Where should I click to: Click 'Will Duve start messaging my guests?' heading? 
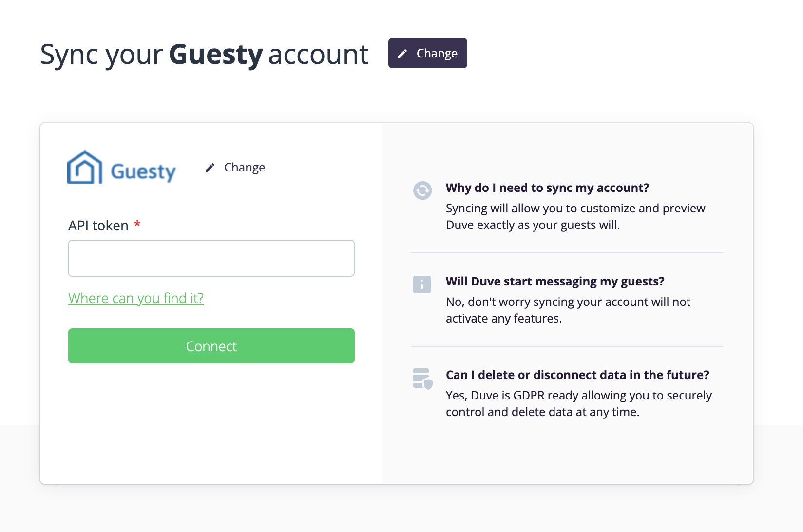(x=555, y=282)
